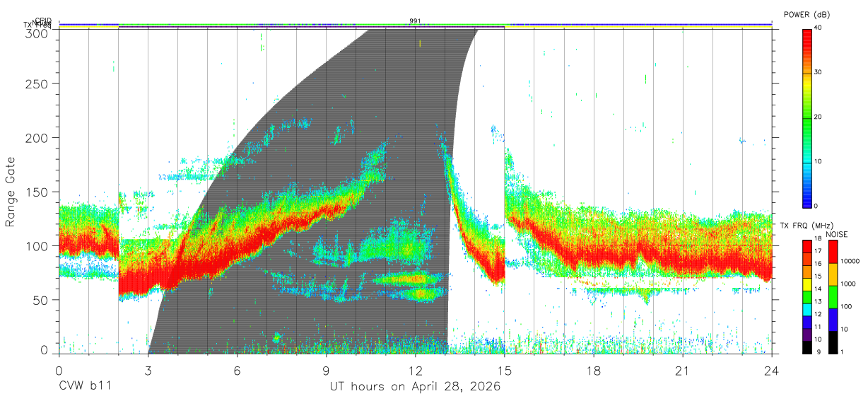This screenshot has width=868, height=401.
Task: Click the 3 label on UT hours axis
Action: (148, 371)
